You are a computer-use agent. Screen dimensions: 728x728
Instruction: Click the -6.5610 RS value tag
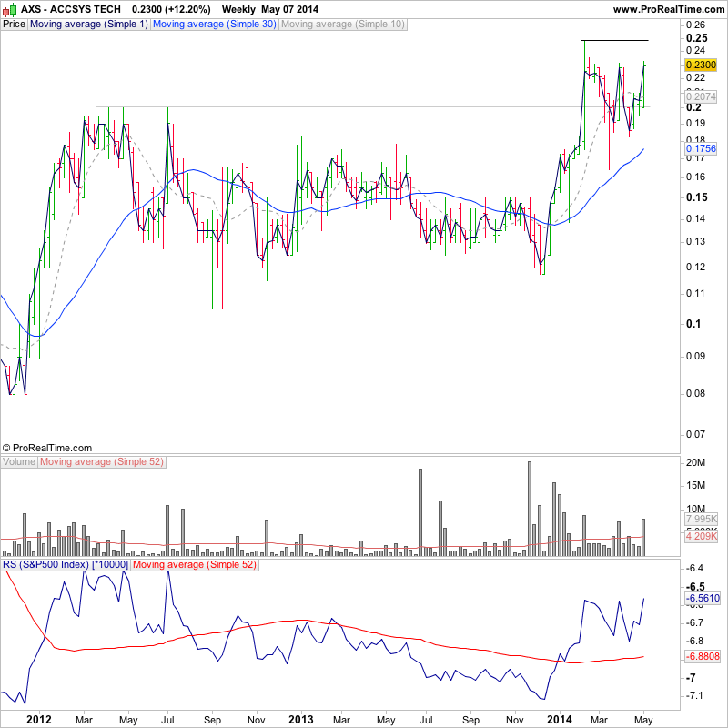click(702, 598)
